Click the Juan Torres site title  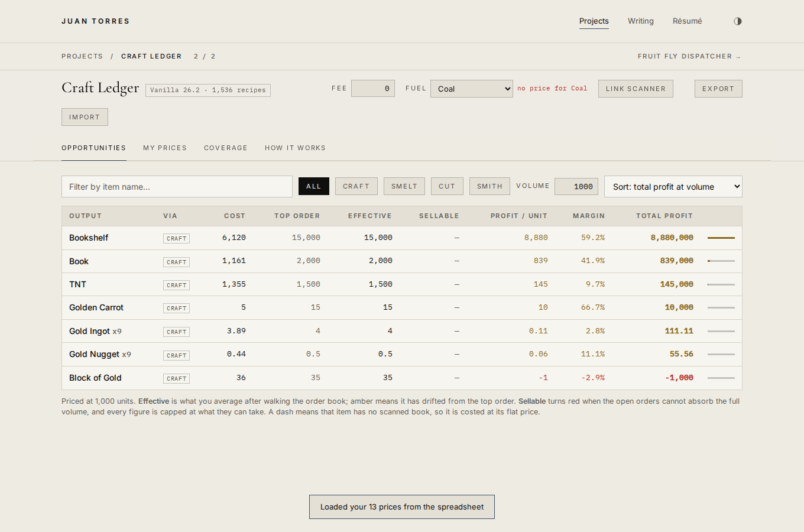point(96,21)
